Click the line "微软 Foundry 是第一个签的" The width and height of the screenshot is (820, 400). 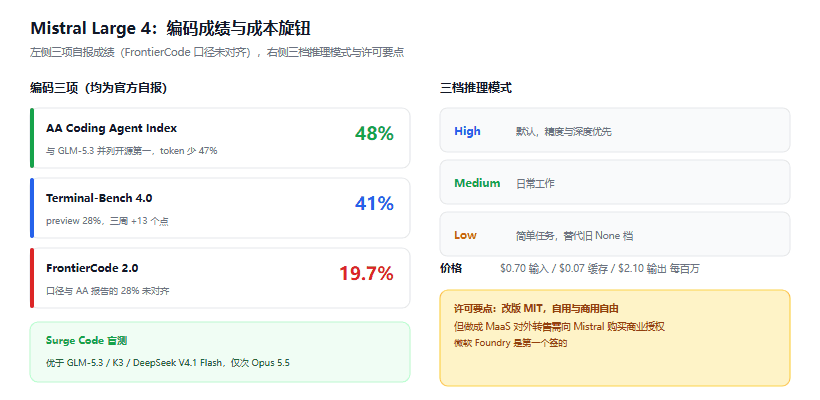[x=511, y=344]
